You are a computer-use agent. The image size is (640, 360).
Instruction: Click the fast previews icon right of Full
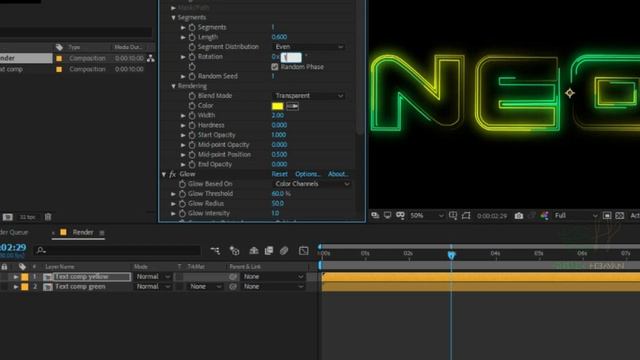click(607, 216)
